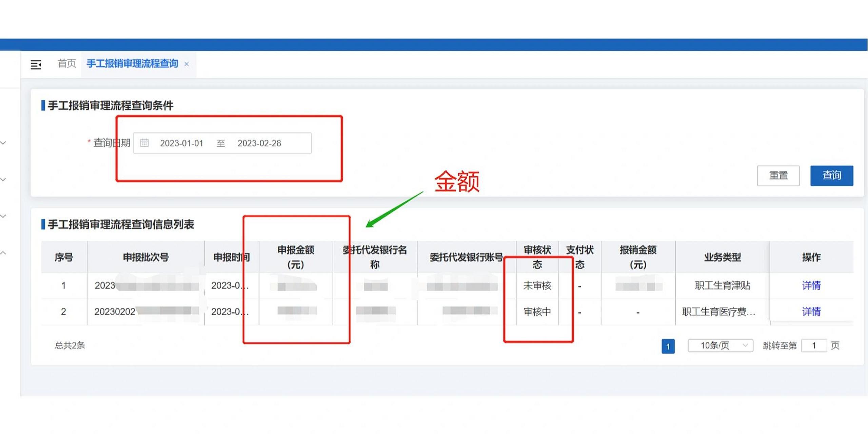Expand second sidebar chevron menu
This screenshot has width=868, height=434.
(x=3, y=179)
